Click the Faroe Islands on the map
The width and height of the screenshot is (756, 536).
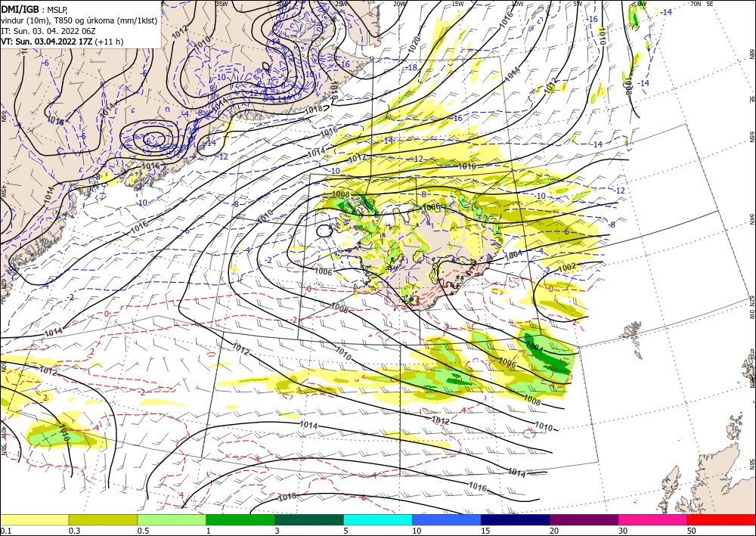[632, 332]
